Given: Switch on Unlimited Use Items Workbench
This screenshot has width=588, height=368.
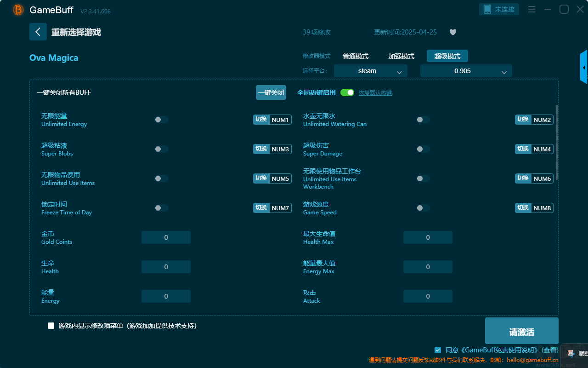Looking at the screenshot, I should click(x=423, y=178).
